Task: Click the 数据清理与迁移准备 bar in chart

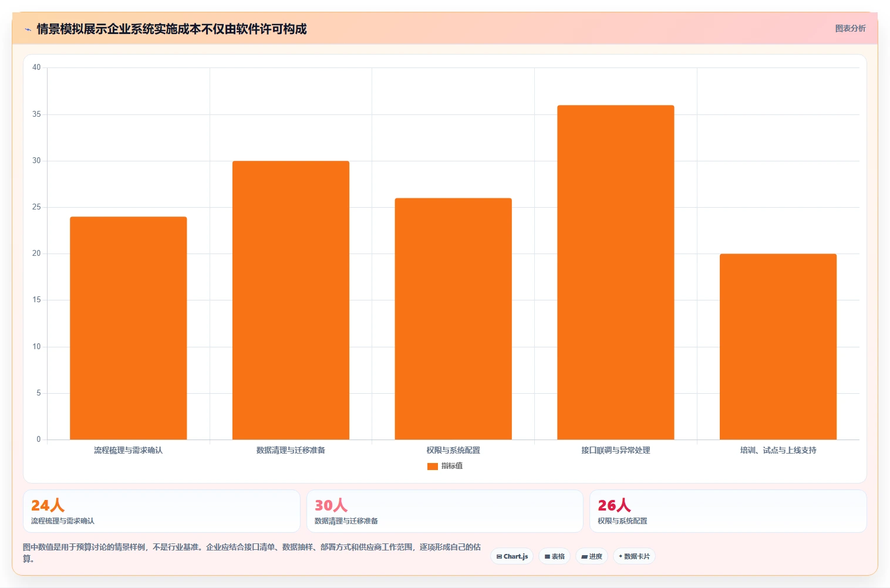Action: (291, 300)
